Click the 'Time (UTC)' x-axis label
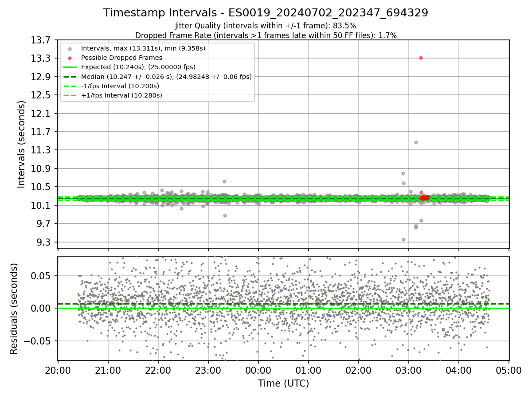 [283, 383]
